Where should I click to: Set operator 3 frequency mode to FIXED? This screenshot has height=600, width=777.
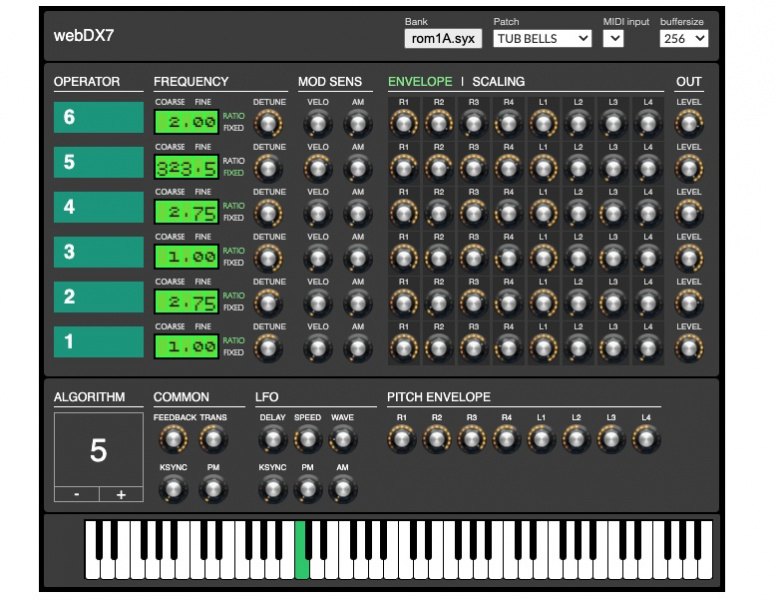pos(233,263)
